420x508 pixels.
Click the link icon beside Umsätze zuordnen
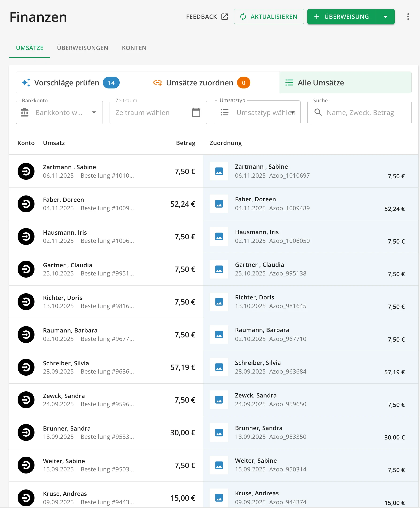coord(157,83)
